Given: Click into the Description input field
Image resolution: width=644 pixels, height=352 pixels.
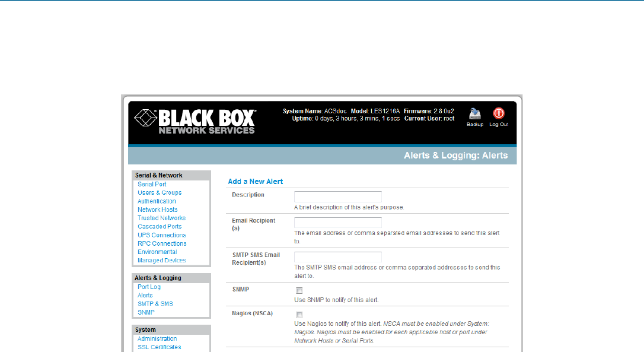Looking at the screenshot, I should 337,196.
